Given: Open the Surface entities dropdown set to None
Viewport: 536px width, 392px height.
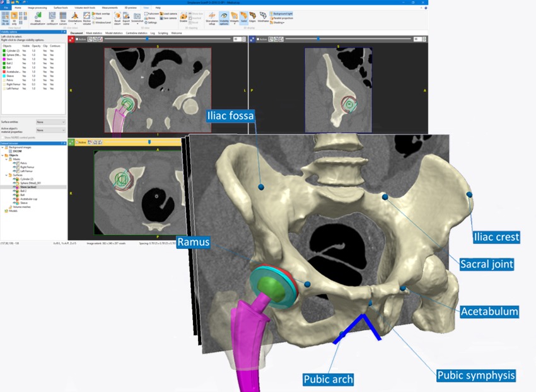Looking at the screenshot, I should 50,122.
